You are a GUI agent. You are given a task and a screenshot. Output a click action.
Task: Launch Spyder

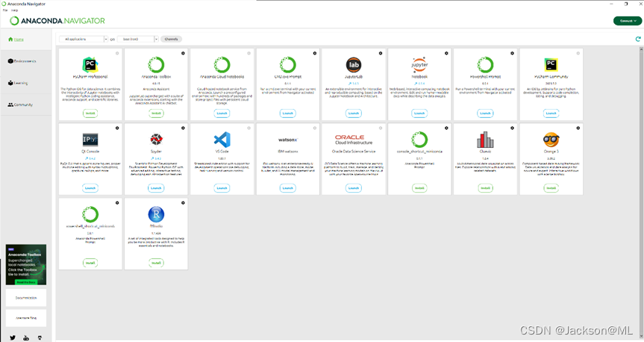pyautogui.click(x=156, y=188)
